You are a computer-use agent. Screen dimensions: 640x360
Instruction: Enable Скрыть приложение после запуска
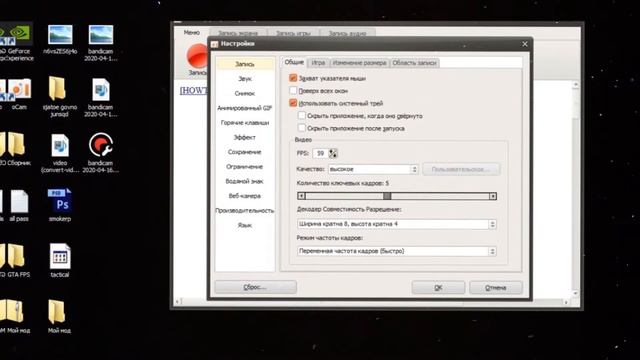[302, 128]
